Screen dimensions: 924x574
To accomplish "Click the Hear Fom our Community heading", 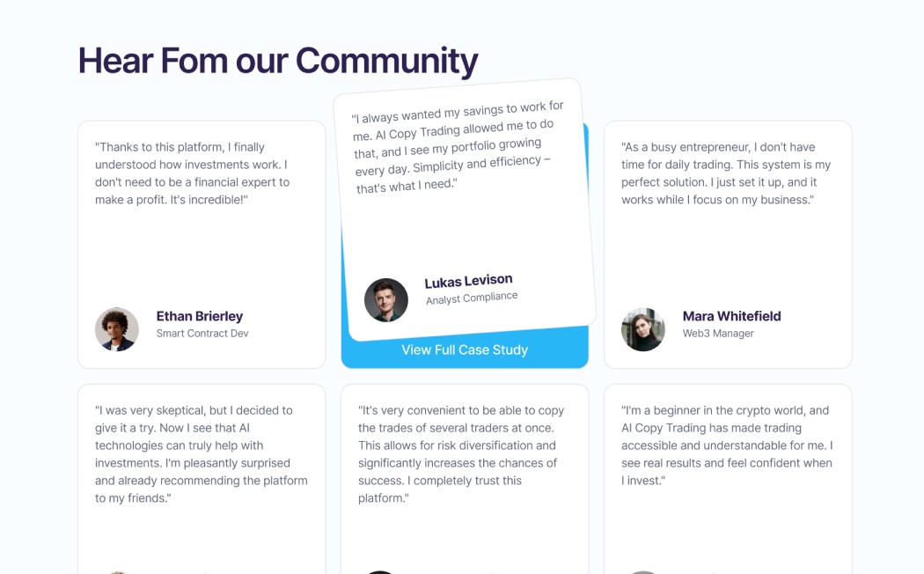I will [x=278, y=60].
